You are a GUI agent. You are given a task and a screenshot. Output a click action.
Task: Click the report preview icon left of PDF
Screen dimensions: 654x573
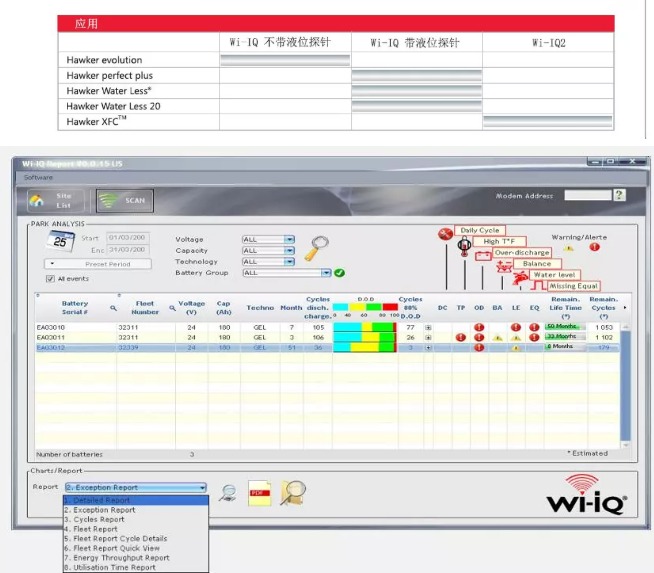[x=228, y=490]
